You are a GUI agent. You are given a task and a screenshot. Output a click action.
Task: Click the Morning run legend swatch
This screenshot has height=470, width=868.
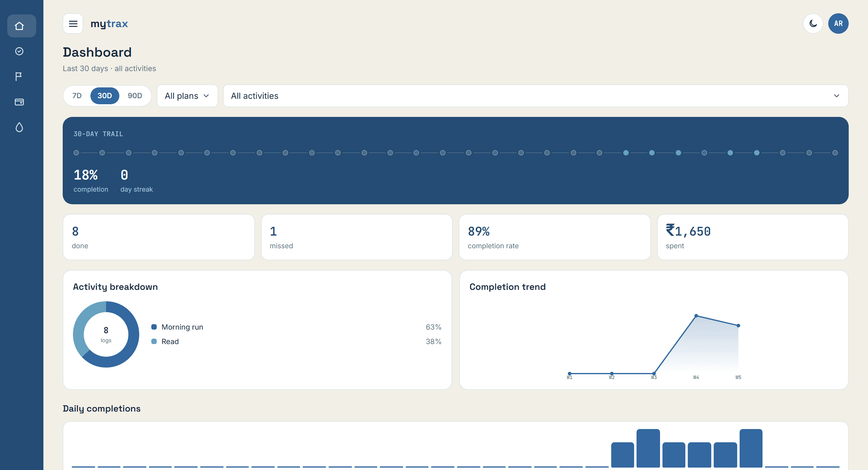154,327
